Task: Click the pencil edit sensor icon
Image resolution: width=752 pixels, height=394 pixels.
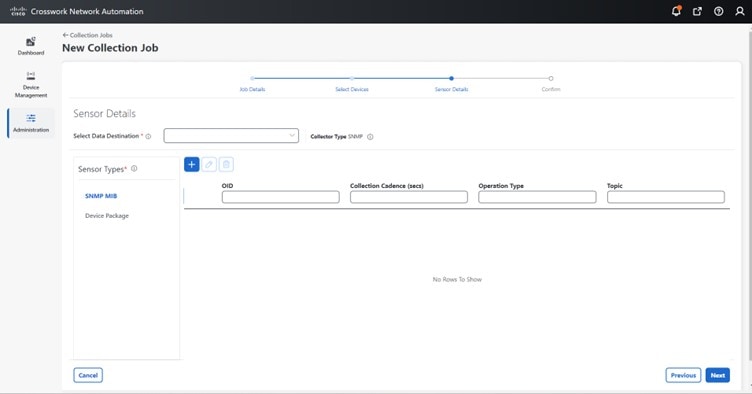Action: [x=209, y=164]
